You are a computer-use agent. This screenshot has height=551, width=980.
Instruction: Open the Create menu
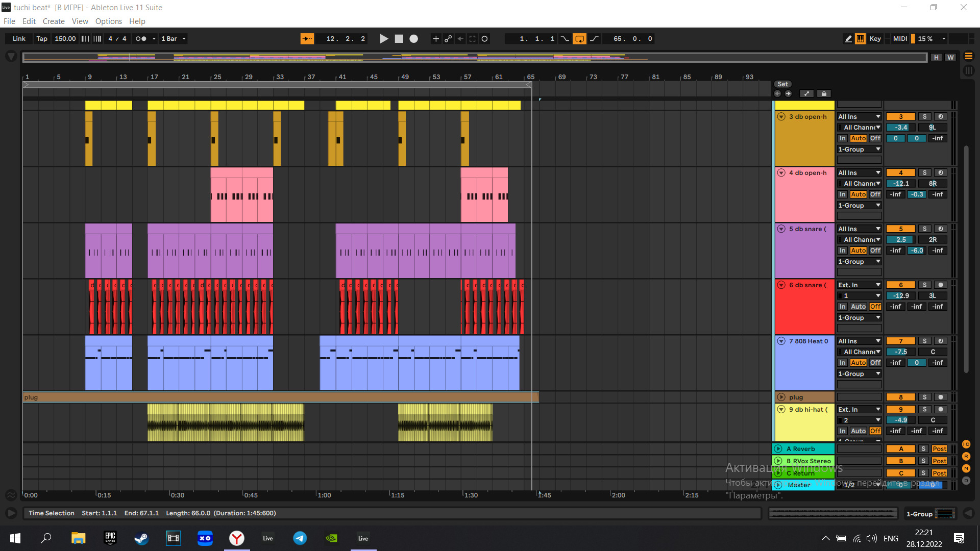coord(54,21)
